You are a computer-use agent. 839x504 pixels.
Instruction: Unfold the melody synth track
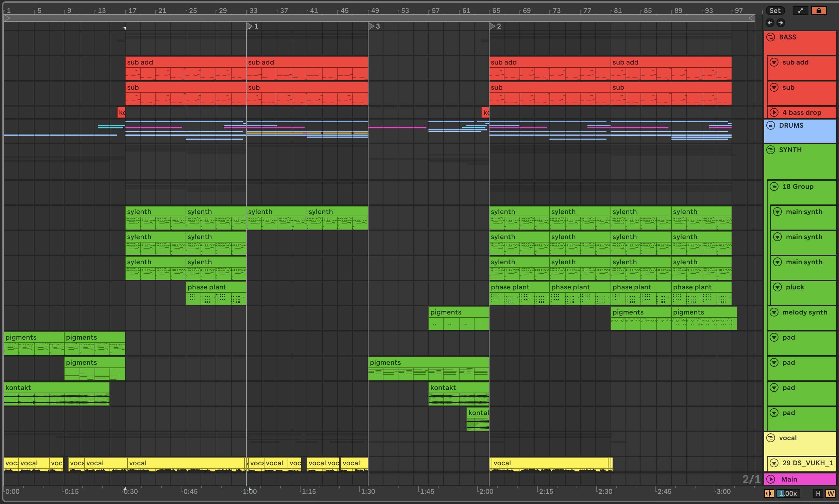point(774,312)
